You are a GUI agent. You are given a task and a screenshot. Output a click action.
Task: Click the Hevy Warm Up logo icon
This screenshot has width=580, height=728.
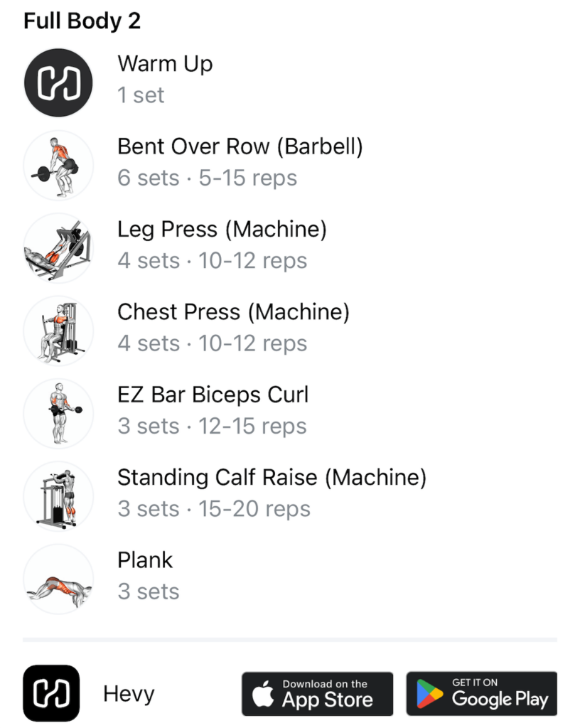pyautogui.click(x=58, y=82)
